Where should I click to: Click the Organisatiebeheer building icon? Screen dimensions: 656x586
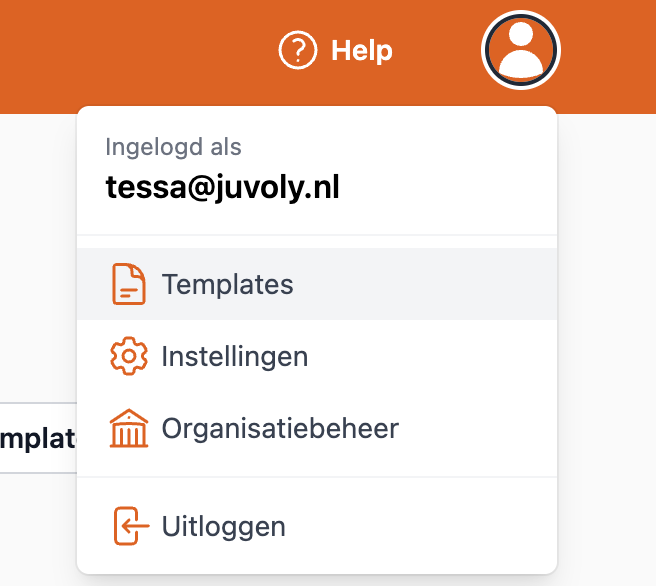pyautogui.click(x=128, y=429)
